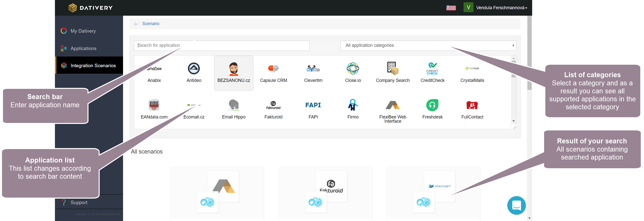Choose the BEZSANONU.cz application tile

233,73
